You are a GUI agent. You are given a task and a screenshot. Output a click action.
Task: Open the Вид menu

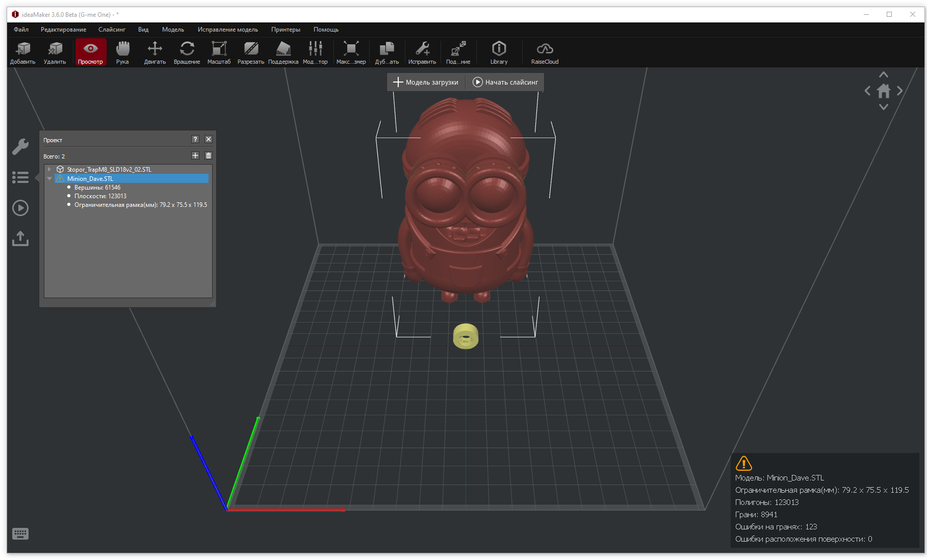(x=143, y=30)
